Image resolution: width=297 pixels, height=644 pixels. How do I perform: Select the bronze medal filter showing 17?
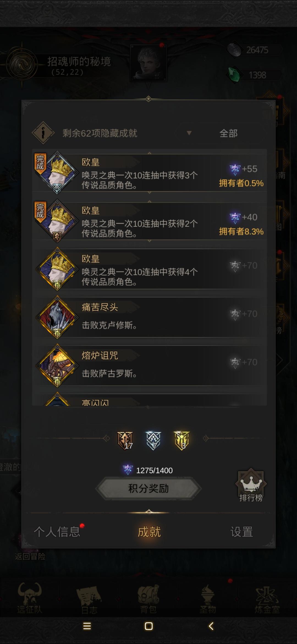coord(125,441)
